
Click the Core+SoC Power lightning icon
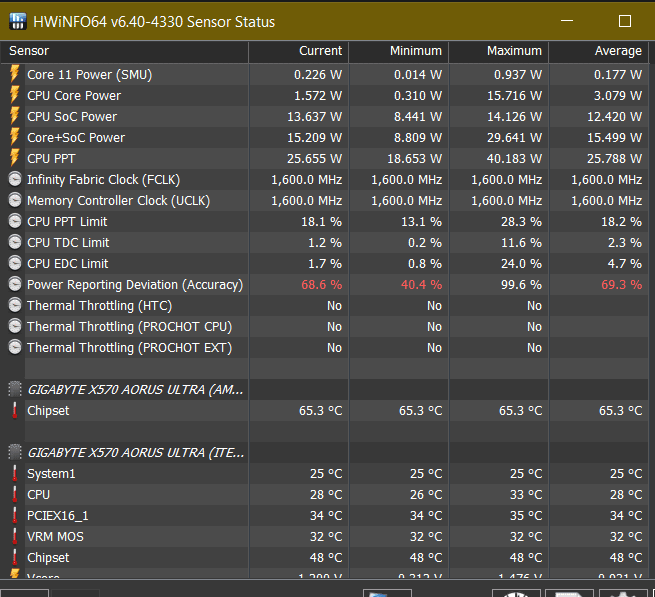point(15,137)
